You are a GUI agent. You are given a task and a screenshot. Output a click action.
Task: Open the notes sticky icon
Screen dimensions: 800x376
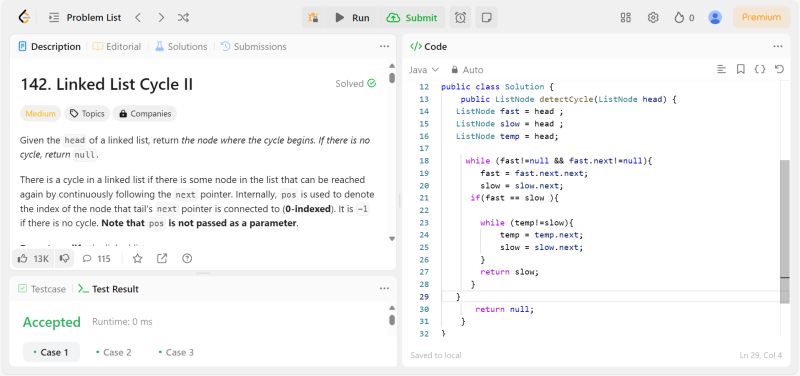coord(487,17)
